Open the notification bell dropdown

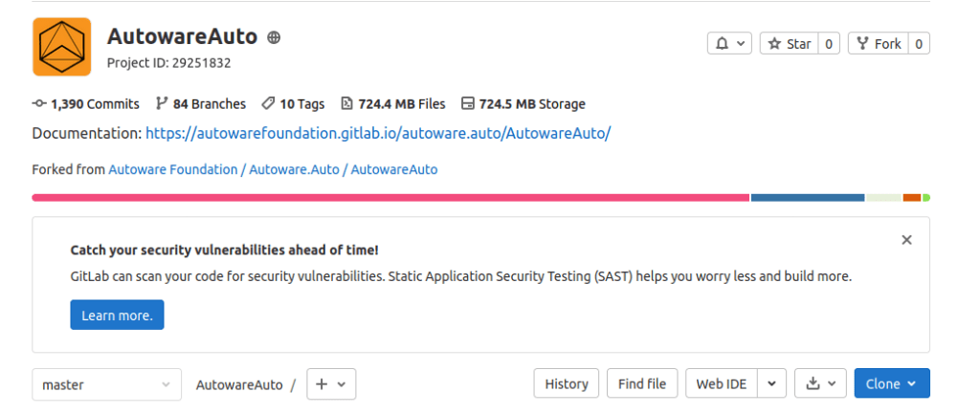pos(729,44)
